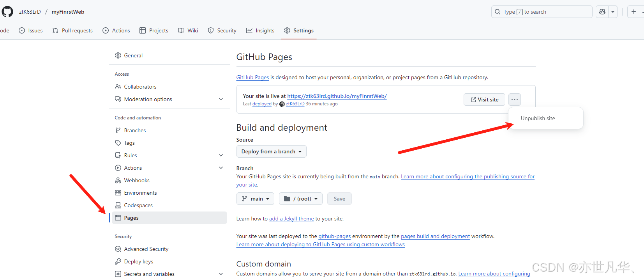Switch to the Actions repository tab
Viewport: 644px width, 279px height.
116,30
